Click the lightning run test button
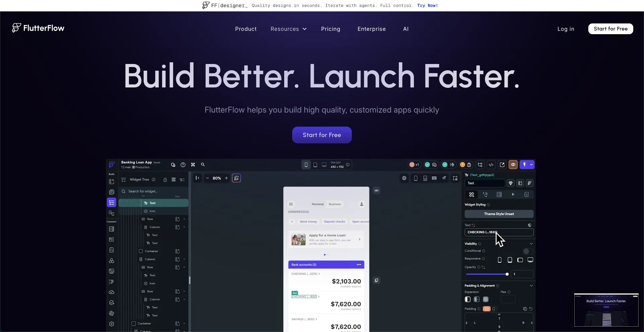Screen dimensions: 644x332 tap(524, 164)
